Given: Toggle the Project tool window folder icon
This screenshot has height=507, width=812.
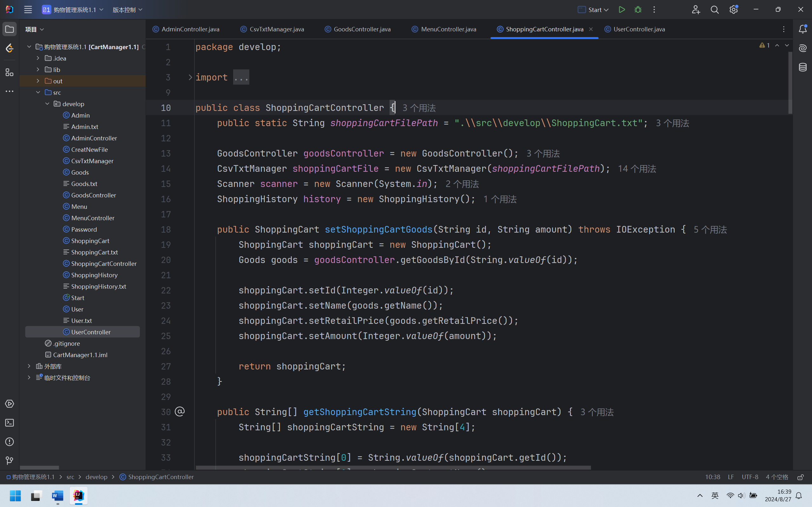Looking at the screenshot, I should click(x=10, y=29).
